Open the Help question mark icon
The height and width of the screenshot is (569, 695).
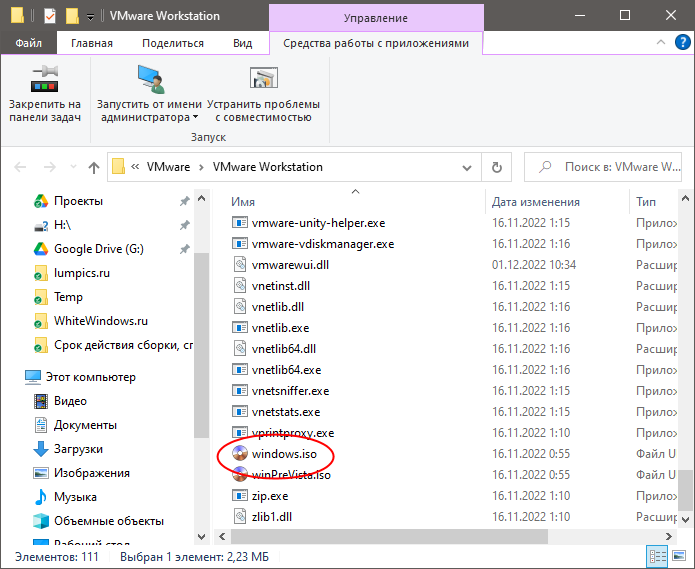click(x=683, y=43)
